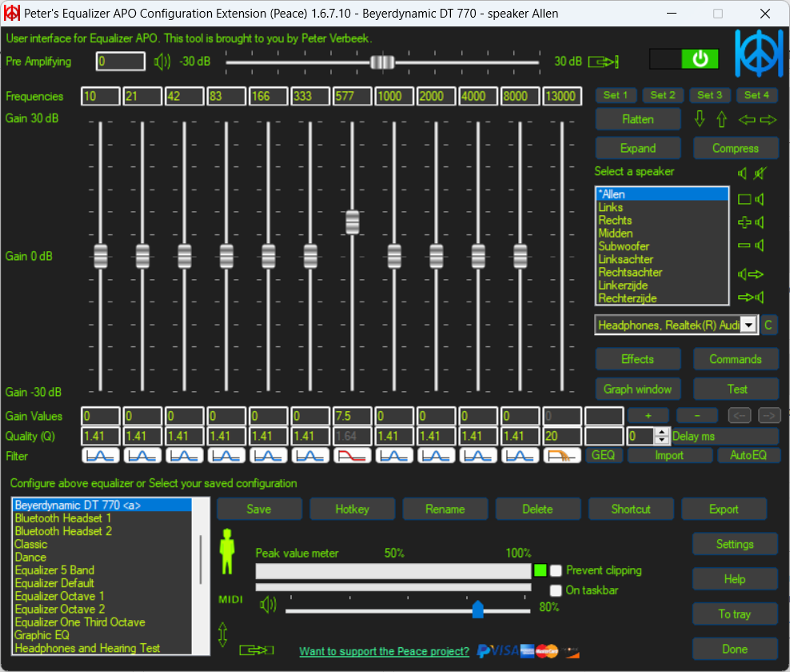Click the red low-pass filter icon
This screenshot has width=790, height=672.
pyautogui.click(x=353, y=456)
